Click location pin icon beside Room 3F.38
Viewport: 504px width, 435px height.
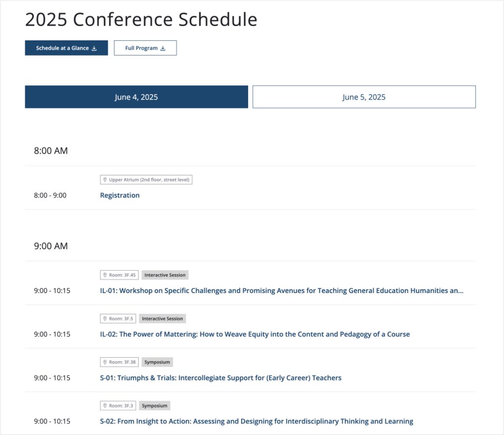coord(105,362)
